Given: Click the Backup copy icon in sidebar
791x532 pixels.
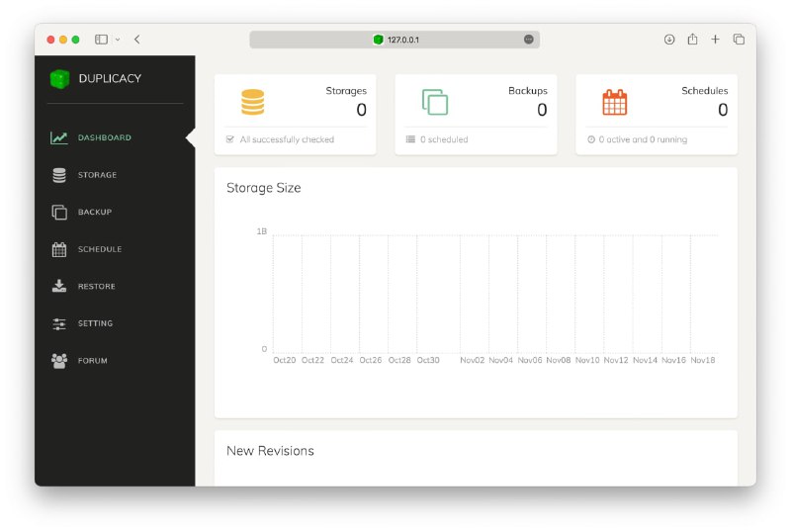Looking at the screenshot, I should tap(59, 212).
